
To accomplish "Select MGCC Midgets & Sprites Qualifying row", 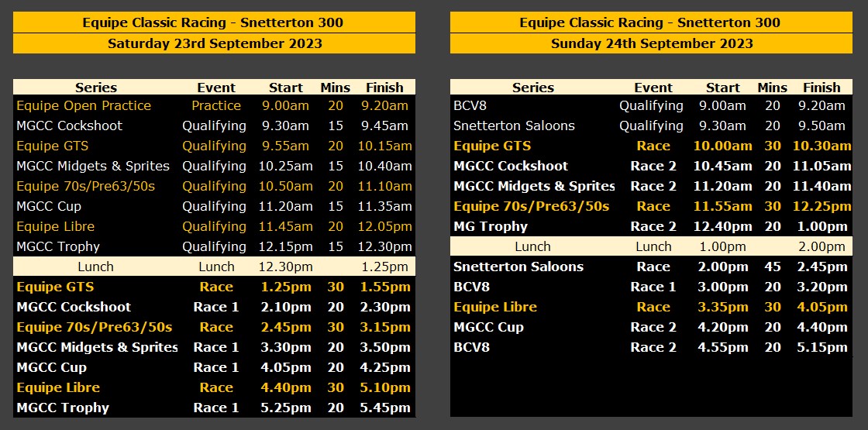I will click(x=214, y=166).
